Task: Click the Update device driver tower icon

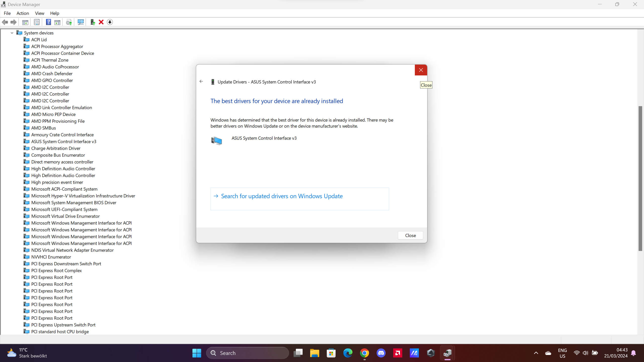Action: 93,22
